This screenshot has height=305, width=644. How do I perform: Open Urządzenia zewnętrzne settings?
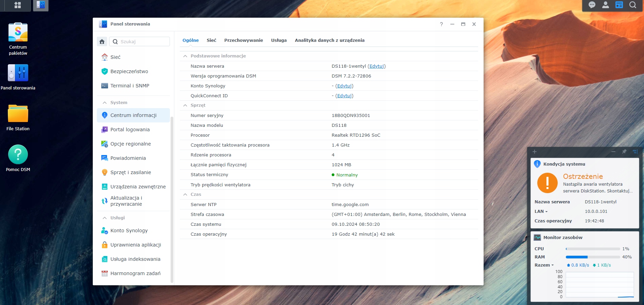(133, 187)
